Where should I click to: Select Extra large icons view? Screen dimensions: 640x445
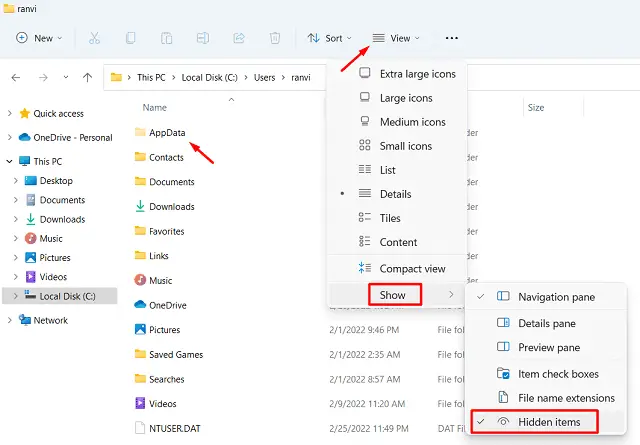[x=397, y=74]
